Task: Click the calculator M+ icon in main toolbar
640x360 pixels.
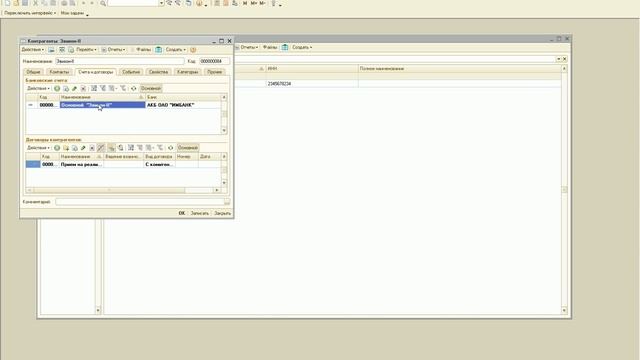Action: [x=254, y=3]
